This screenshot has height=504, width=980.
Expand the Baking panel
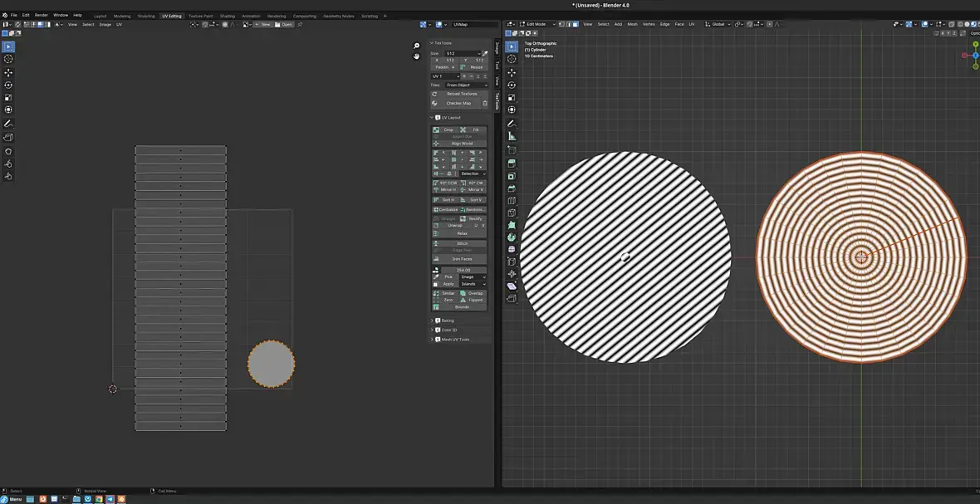click(x=447, y=321)
